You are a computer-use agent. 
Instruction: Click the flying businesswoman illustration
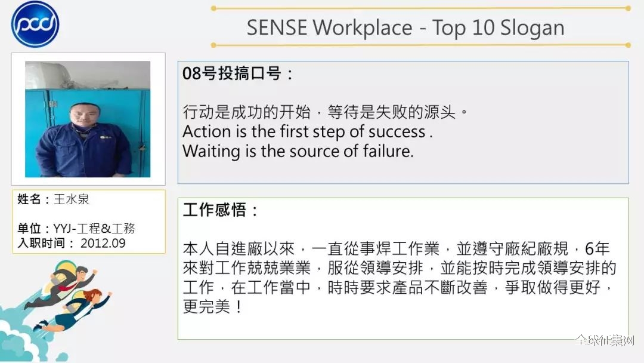(x=74, y=310)
